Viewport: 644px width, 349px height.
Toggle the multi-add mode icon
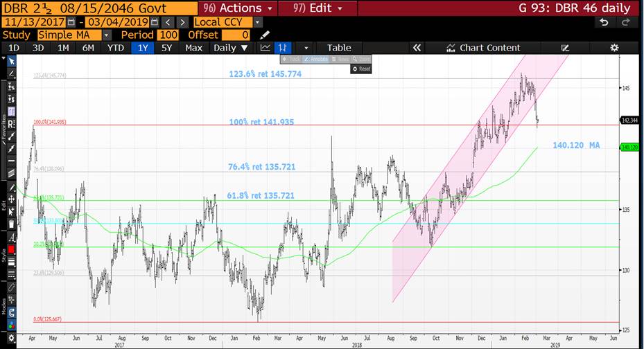point(12,301)
